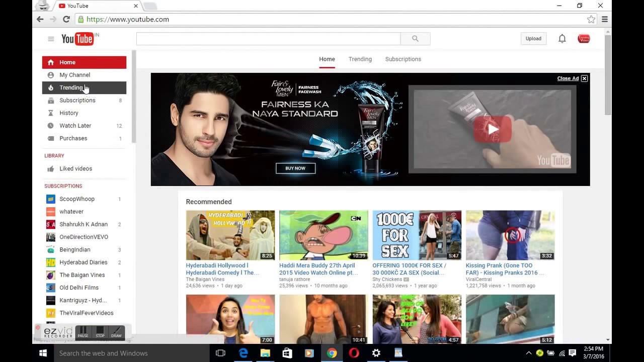Open the account avatar menu

(x=584, y=39)
